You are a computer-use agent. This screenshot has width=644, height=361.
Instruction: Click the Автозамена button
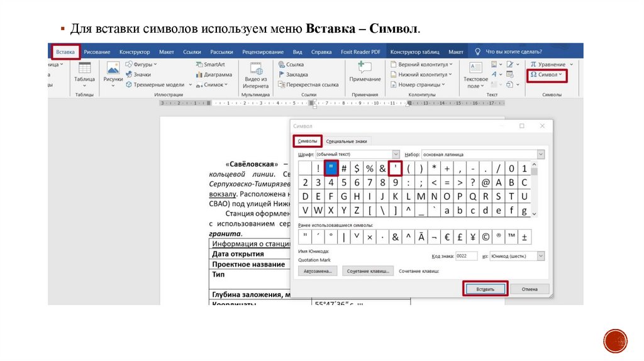point(318,271)
